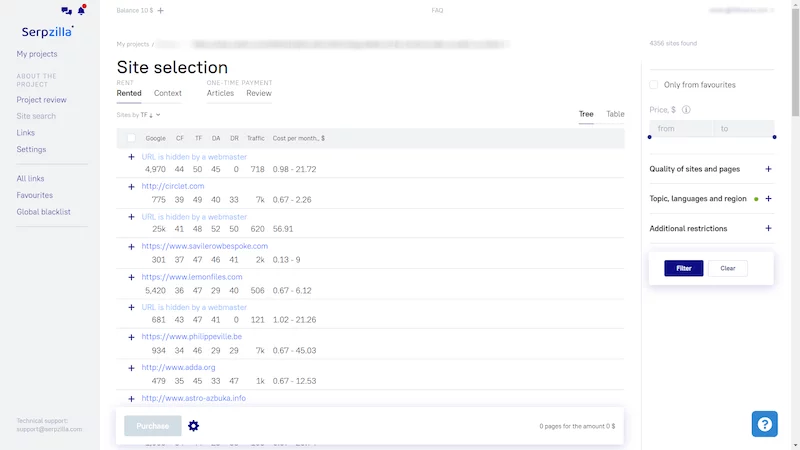This screenshot has width=800, height=450.
Task: Expand the circlet.com row with plus icon
Action: 131,186
